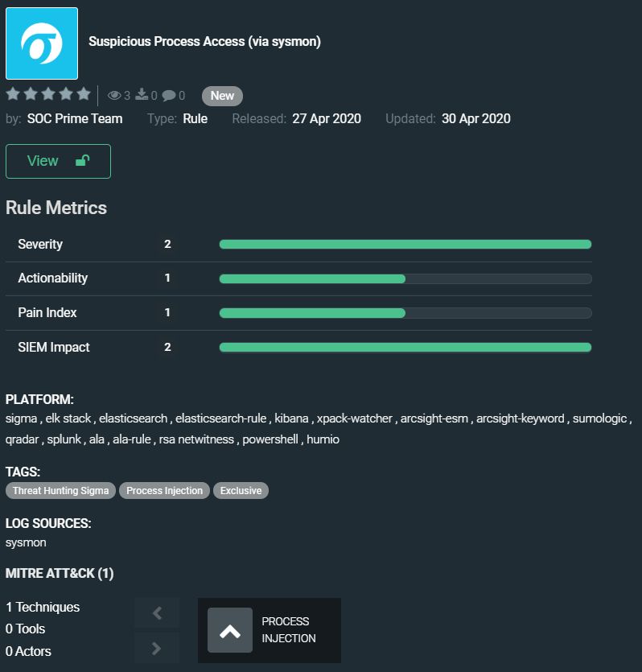Click the SOC Prime logo thumbnail
642x672 pixels.
pos(42,43)
